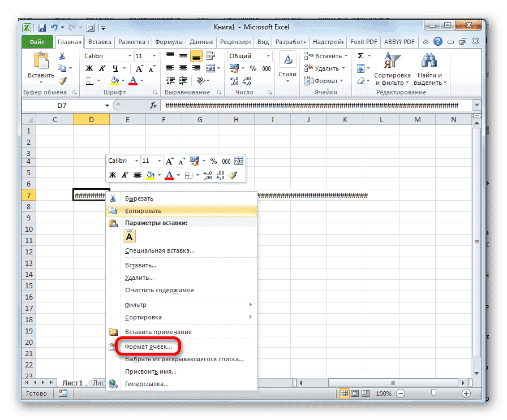Enable italic К on the mini toolbar

tap(123, 175)
